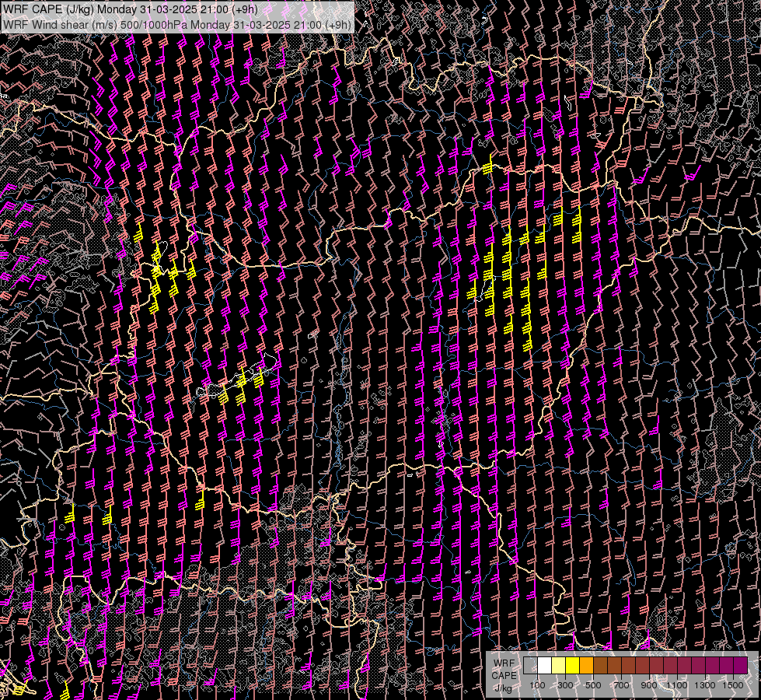Click the purple last CAPE legend swatch
Image resolution: width=761 pixels, height=700 pixels.
pyautogui.click(x=741, y=665)
